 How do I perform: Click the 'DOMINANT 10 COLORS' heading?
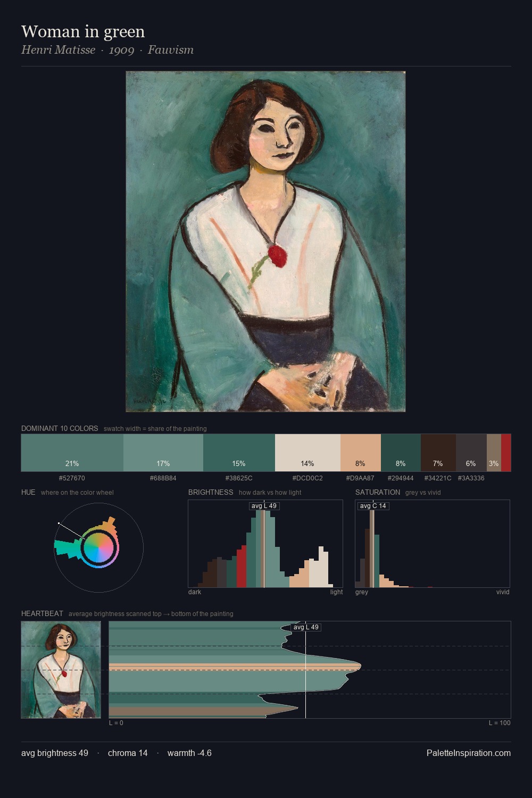[60, 428]
